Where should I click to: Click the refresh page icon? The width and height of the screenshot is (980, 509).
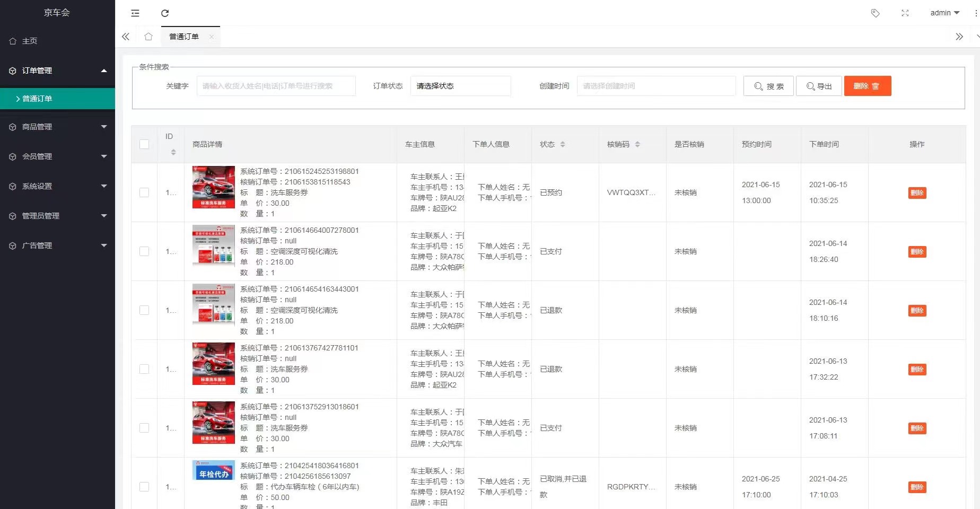tap(165, 13)
